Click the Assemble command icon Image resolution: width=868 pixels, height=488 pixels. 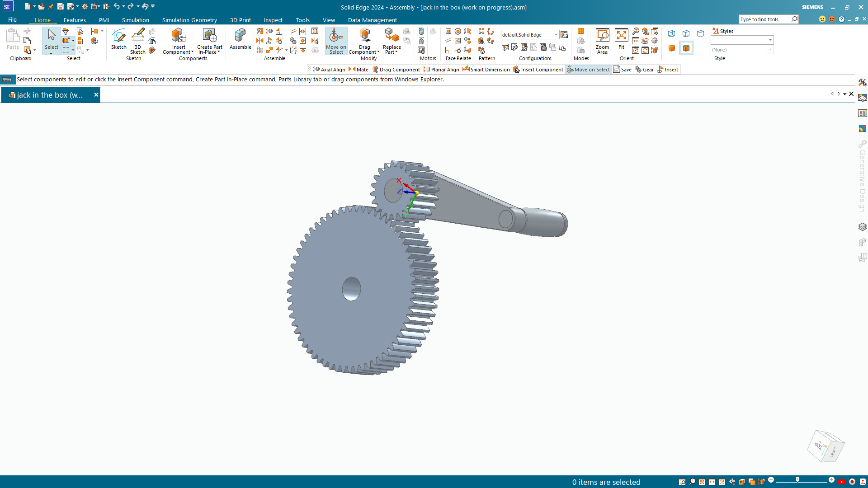[x=240, y=36]
